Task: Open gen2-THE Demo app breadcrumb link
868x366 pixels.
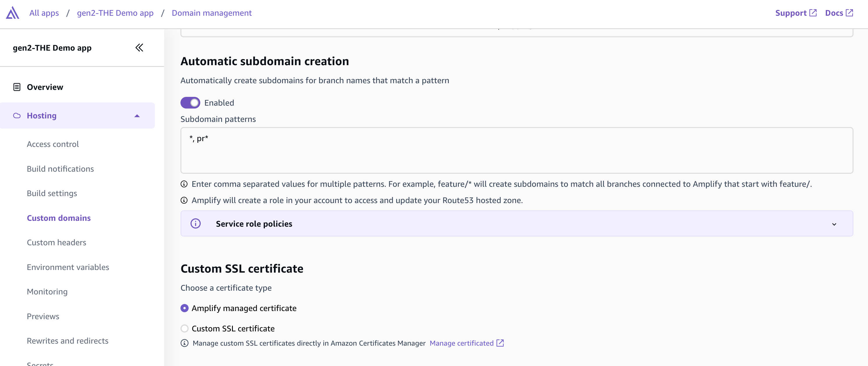Action: point(115,13)
